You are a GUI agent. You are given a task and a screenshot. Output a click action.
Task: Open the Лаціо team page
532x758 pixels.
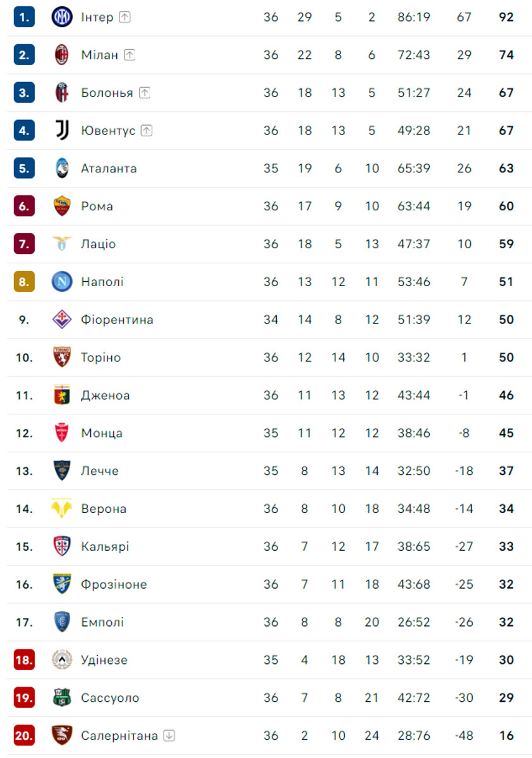(99, 244)
